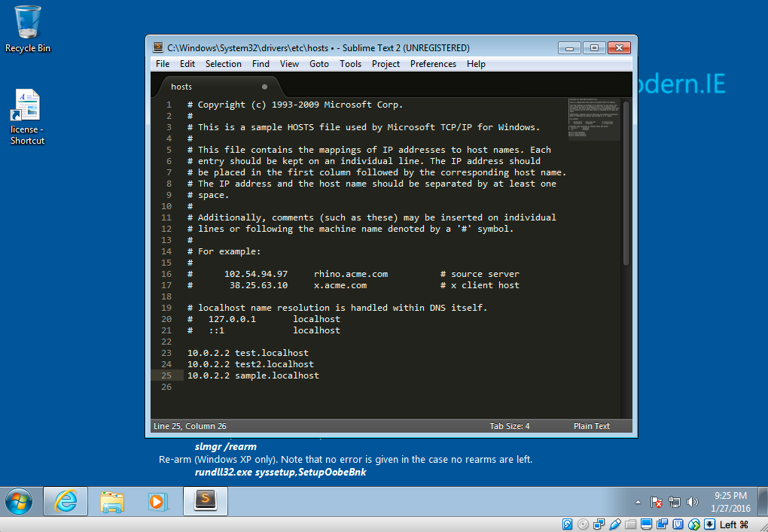Place cursor on '10.0.2.2 test.localhost' line

point(248,353)
